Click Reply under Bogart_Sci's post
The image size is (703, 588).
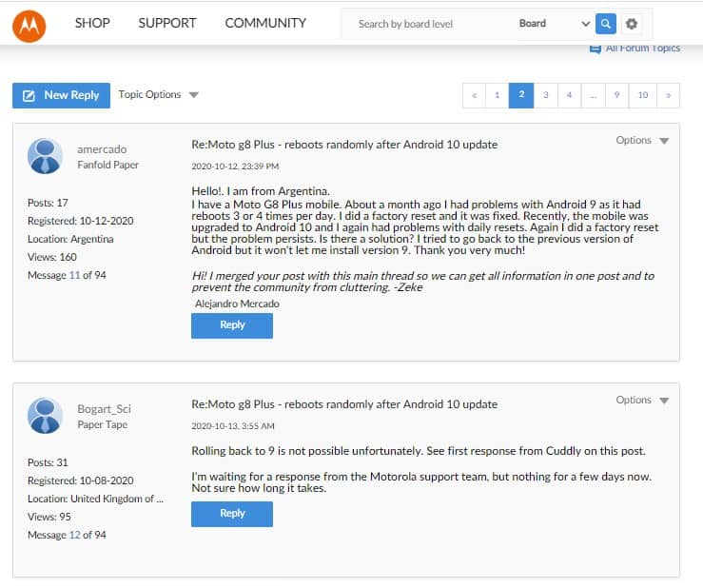click(232, 514)
